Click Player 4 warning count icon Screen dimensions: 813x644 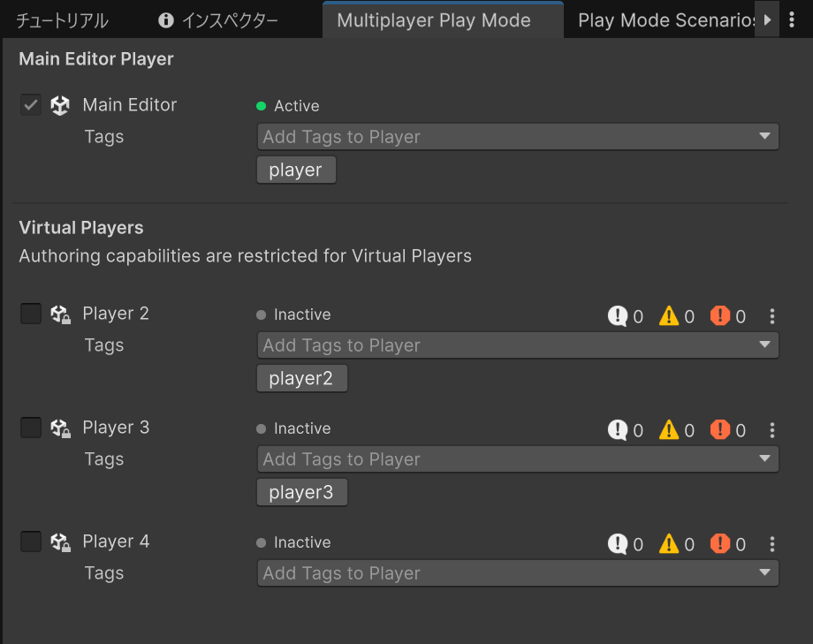click(x=669, y=544)
